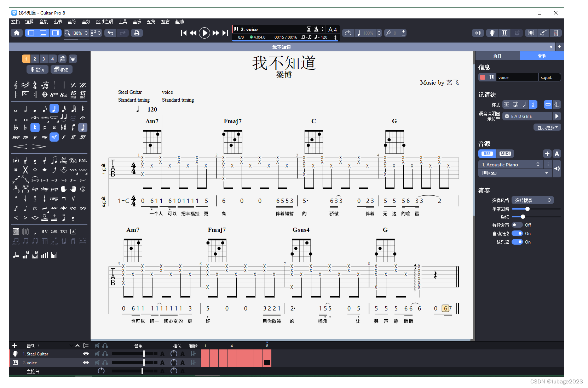Add a new track with plus icon

point(15,346)
